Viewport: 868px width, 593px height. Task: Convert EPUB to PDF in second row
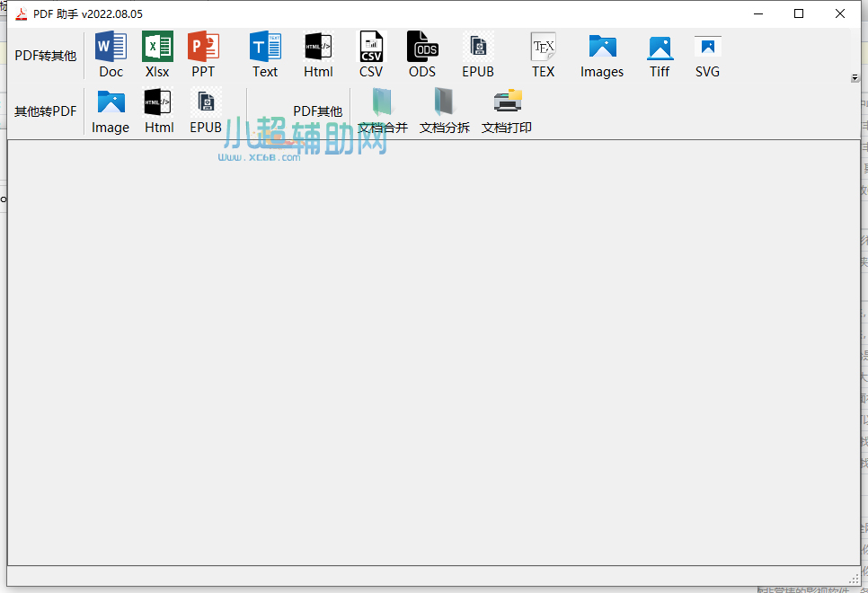click(x=206, y=111)
